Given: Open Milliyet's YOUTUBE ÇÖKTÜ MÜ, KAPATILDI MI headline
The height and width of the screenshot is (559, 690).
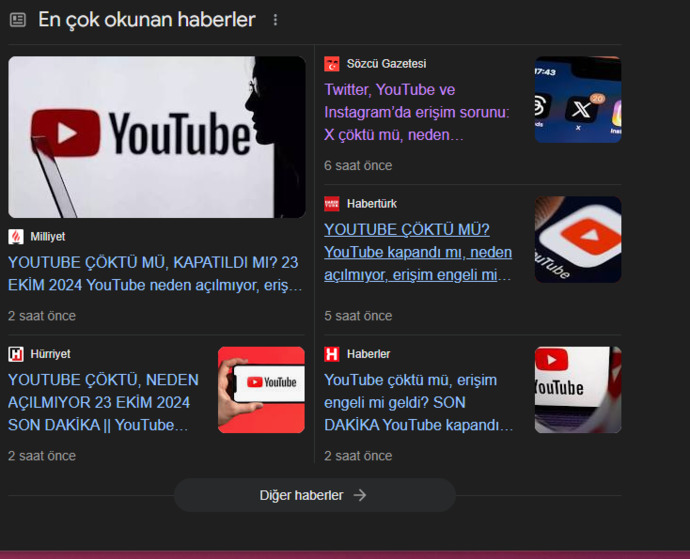Looking at the screenshot, I should 155,274.
